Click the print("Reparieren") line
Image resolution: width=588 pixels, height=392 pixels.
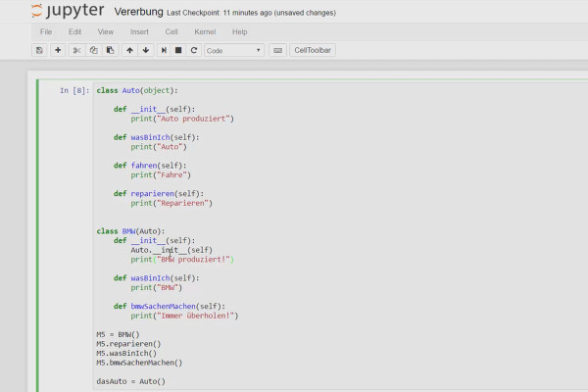(x=171, y=203)
